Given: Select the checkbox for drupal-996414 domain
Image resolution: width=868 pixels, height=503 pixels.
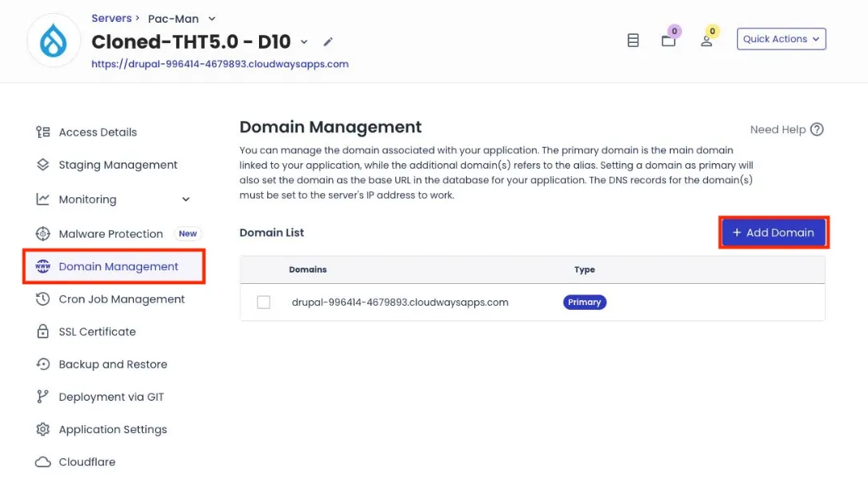Looking at the screenshot, I should tap(263, 303).
